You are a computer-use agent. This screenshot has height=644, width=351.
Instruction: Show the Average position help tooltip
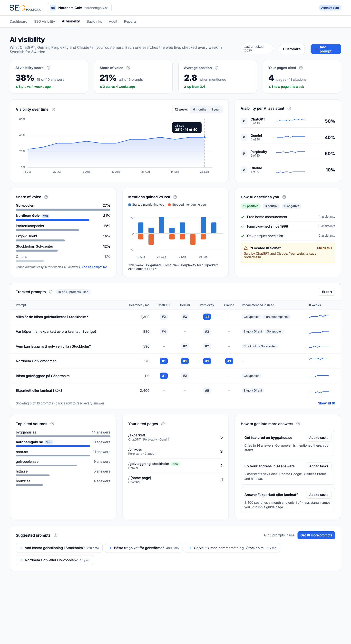tap(217, 68)
